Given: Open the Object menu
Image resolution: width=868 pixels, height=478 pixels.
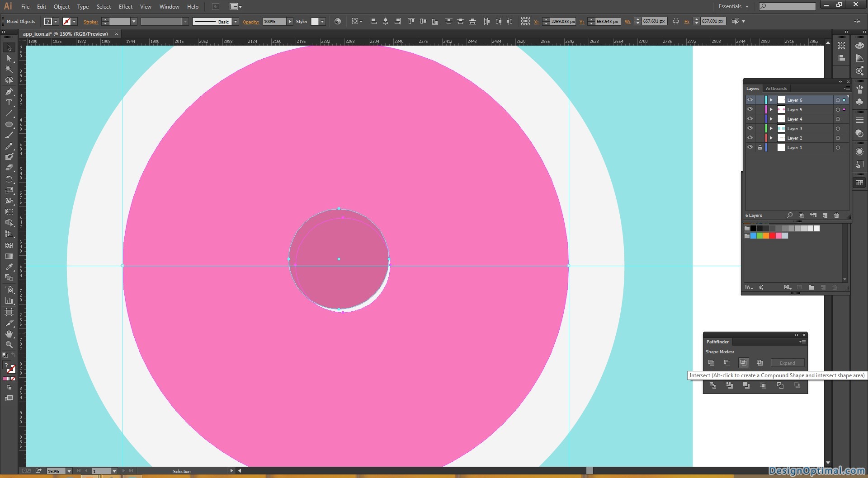Looking at the screenshot, I should [61, 6].
